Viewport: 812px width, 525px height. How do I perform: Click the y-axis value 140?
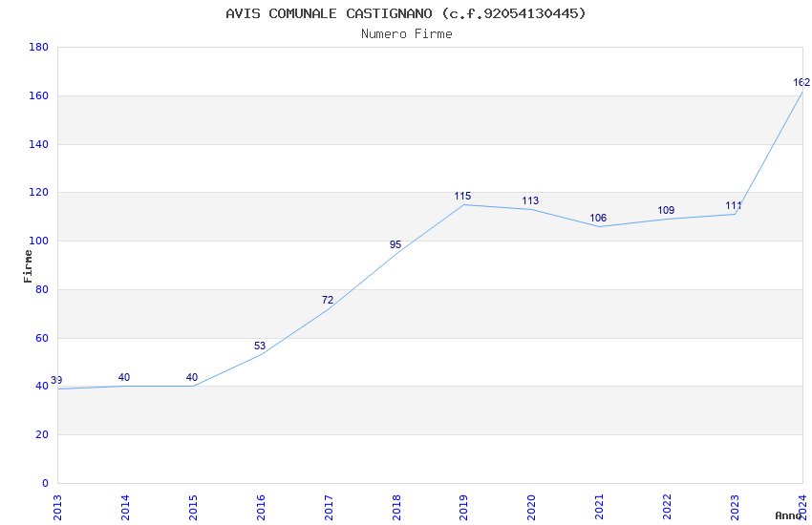click(x=39, y=144)
